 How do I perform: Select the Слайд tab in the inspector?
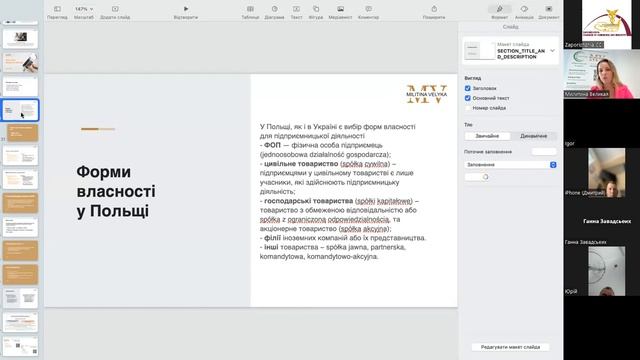coord(511,27)
